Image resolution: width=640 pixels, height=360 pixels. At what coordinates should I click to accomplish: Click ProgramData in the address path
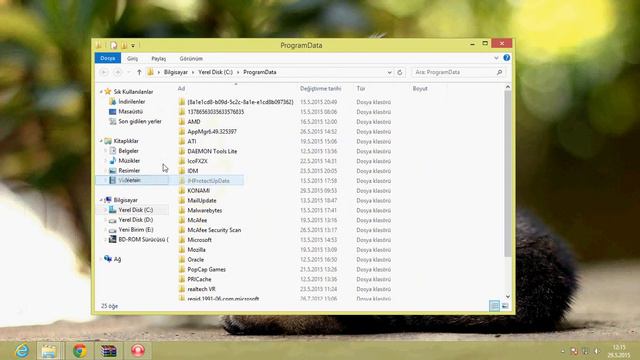pyautogui.click(x=260, y=72)
